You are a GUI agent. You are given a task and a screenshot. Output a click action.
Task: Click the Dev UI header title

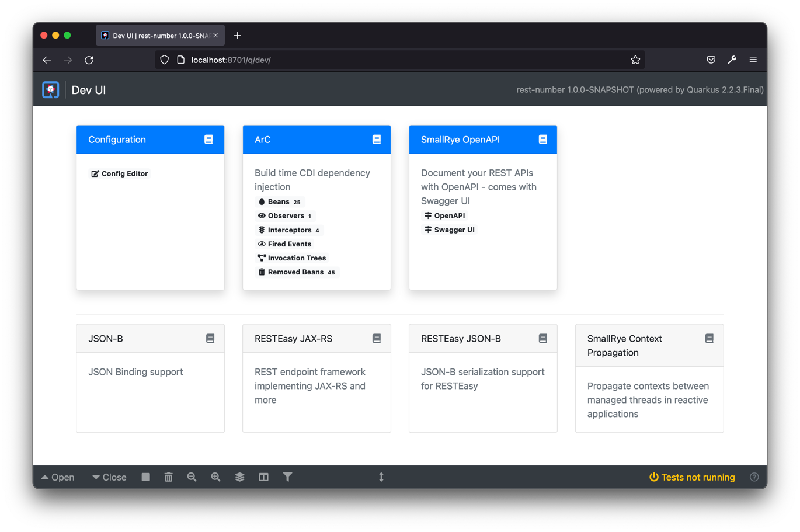89,90
